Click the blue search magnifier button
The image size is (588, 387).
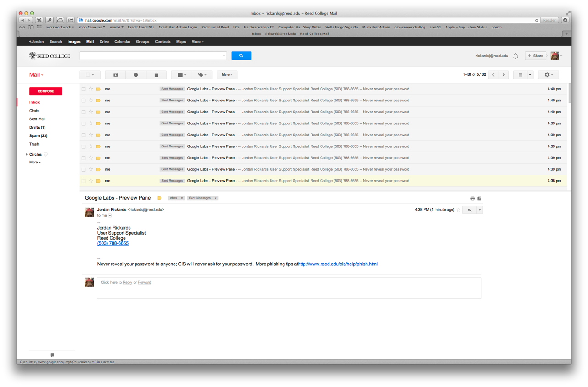(x=241, y=56)
